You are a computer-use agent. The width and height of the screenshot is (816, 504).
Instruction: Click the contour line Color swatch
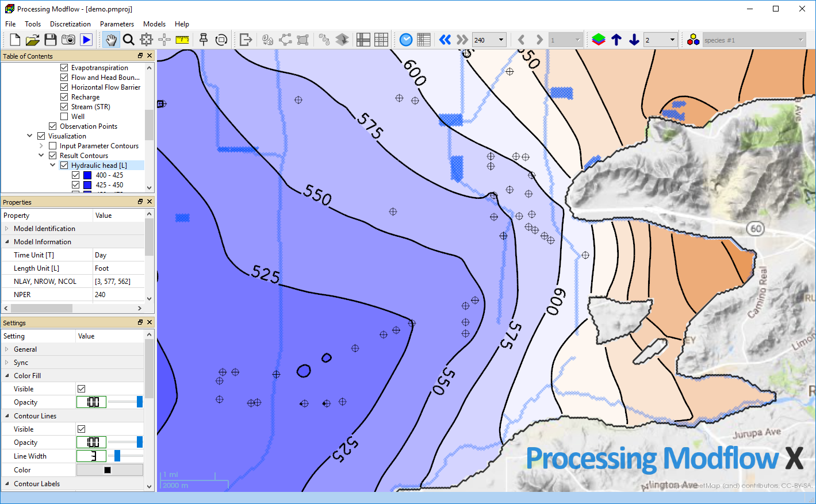(110, 470)
